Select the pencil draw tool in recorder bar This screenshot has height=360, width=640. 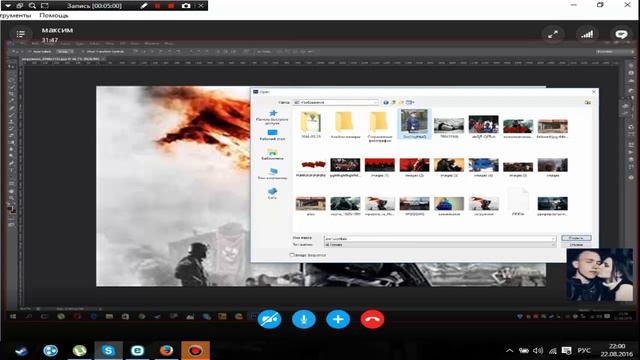[144, 6]
